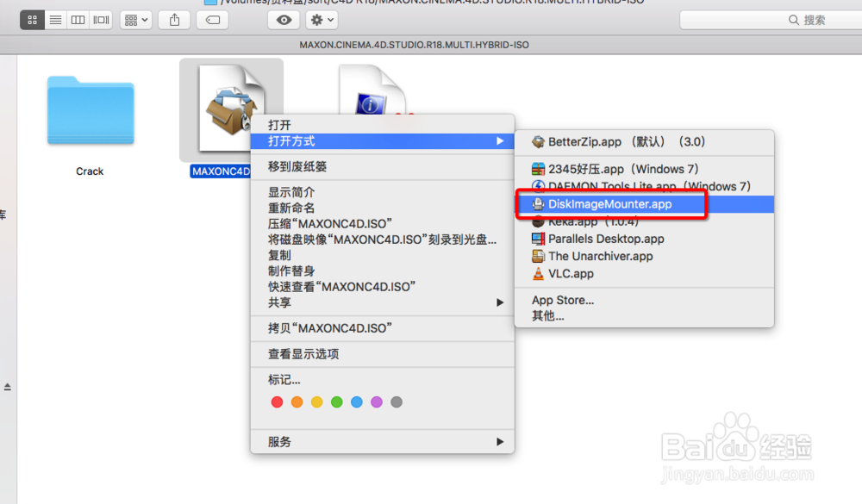Apply the green tag color
862x504 pixels.
tap(337, 402)
